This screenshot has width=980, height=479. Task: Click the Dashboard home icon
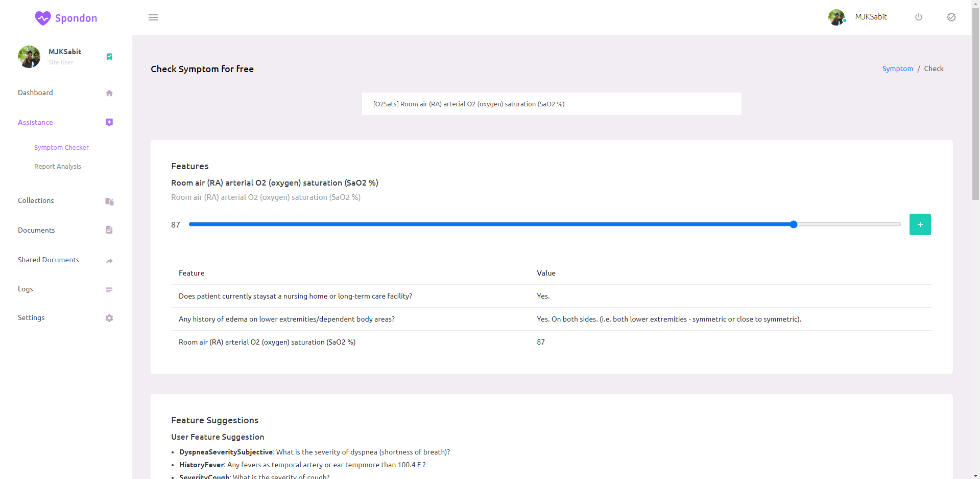[x=109, y=93]
